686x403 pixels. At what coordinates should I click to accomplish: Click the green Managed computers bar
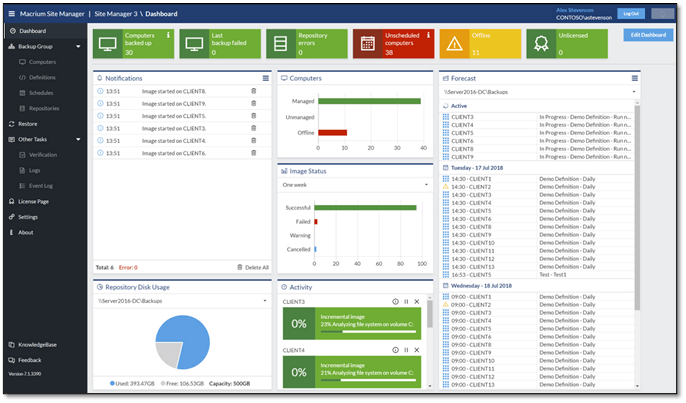click(370, 101)
